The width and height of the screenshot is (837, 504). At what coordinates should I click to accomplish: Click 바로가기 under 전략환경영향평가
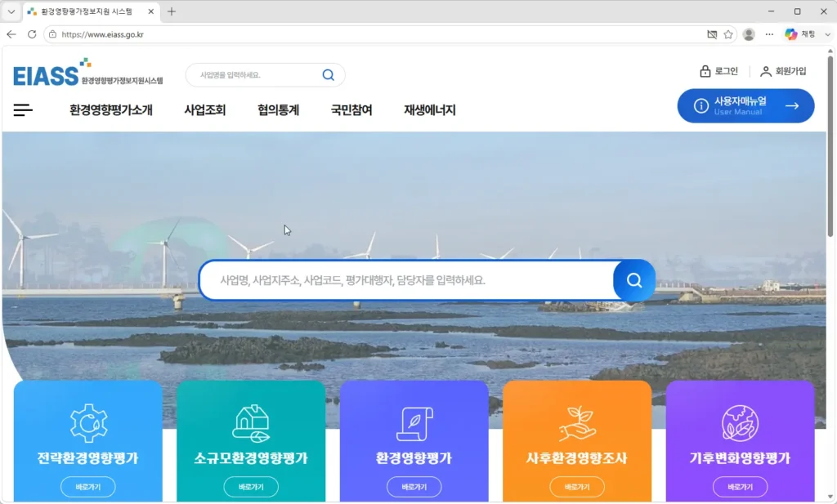pyautogui.click(x=88, y=486)
